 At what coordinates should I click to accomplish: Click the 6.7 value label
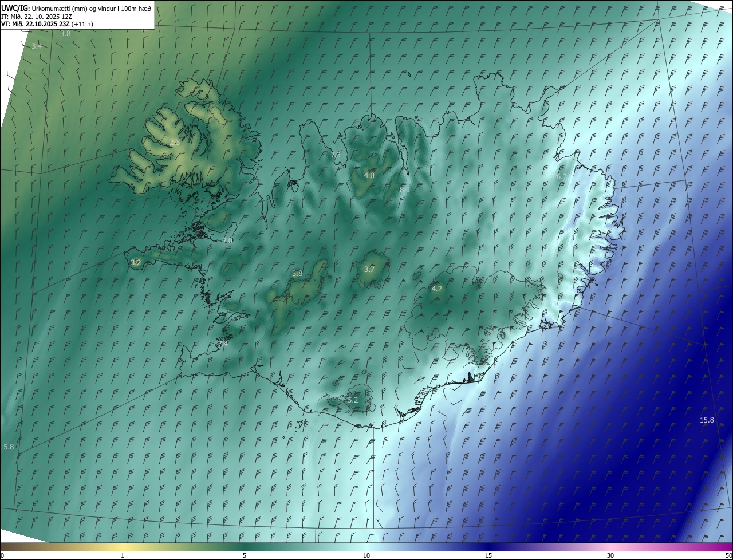[561, 177]
